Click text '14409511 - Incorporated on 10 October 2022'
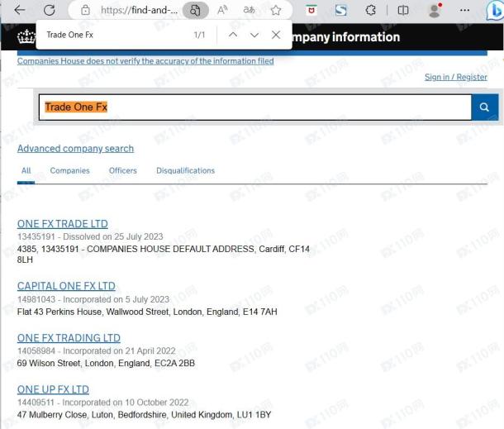Screen dimensions: 504x429 102,403
